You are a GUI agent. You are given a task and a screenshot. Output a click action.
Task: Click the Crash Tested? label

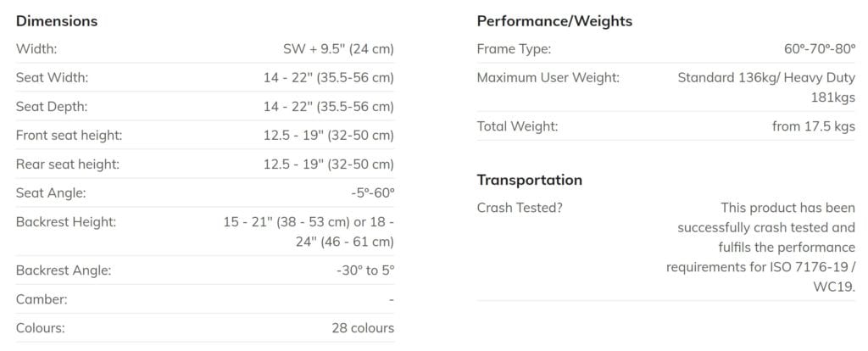(519, 207)
